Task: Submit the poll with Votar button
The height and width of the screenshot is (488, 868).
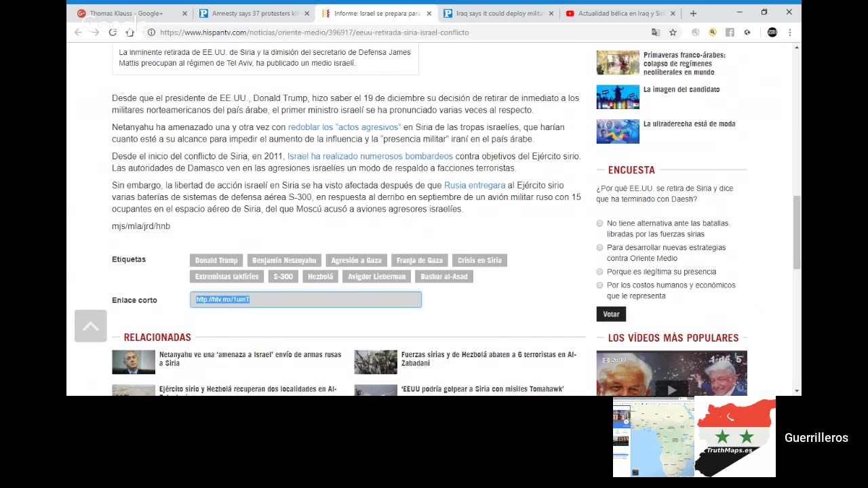Action: (611, 314)
